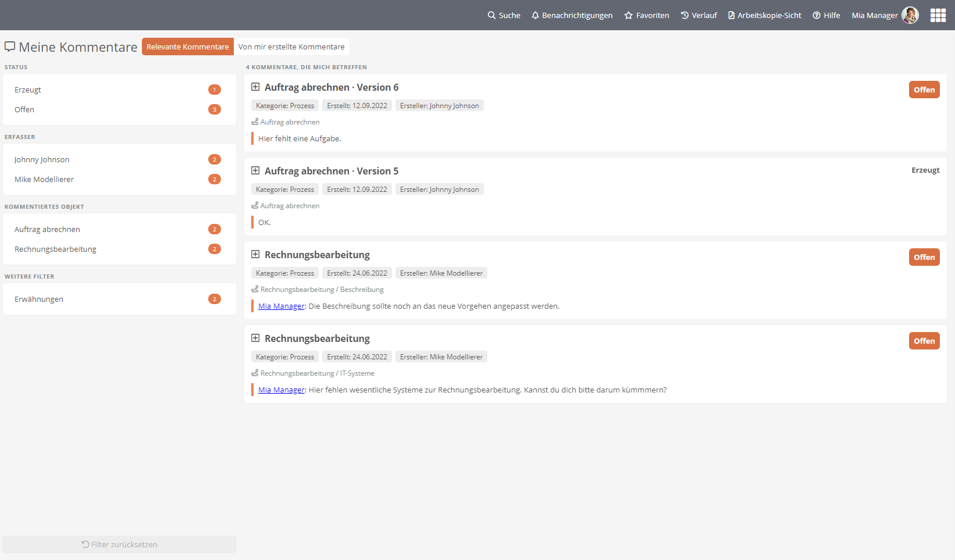Expand the Auftrag abrechnen Version 5 comment
The image size is (955, 560).
point(255,170)
